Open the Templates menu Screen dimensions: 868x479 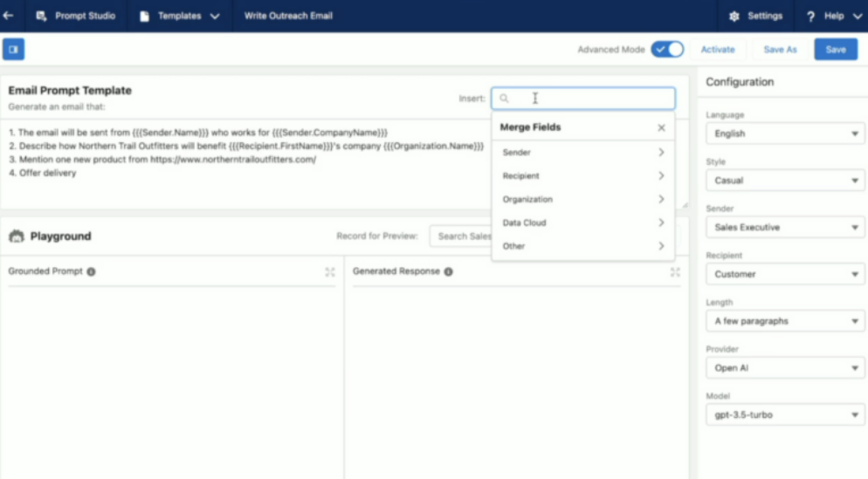[179, 16]
